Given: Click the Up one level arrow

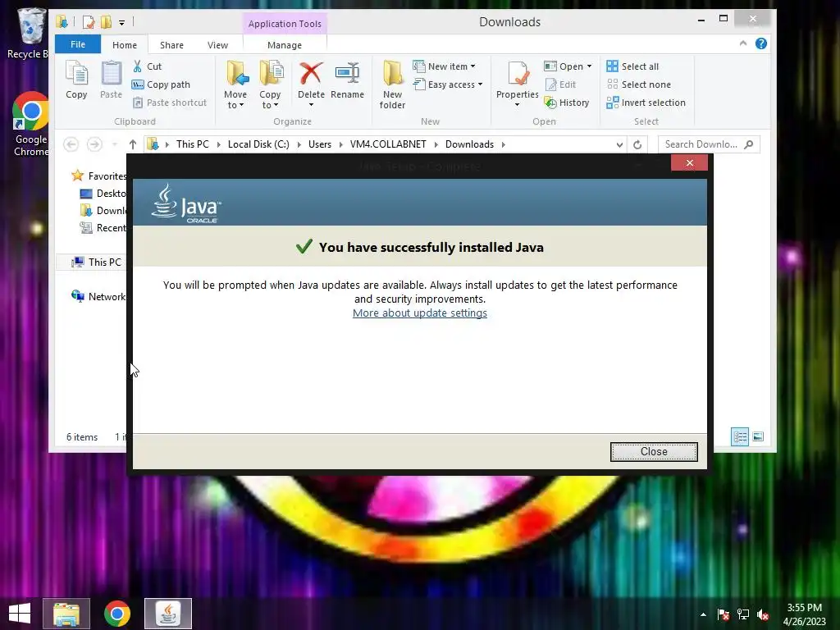Looking at the screenshot, I should [x=133, y=144].
